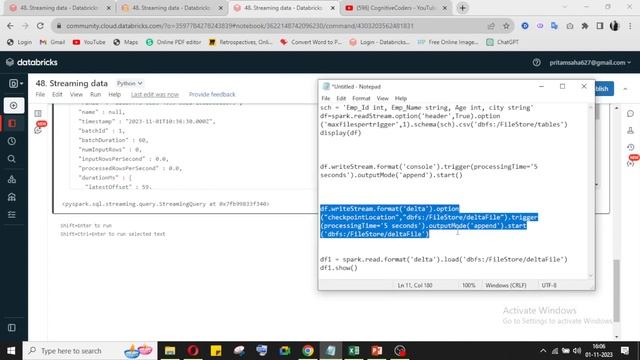Open File Explorer from the taskbar
The image size is (640, 360).
tap(170, 351)
